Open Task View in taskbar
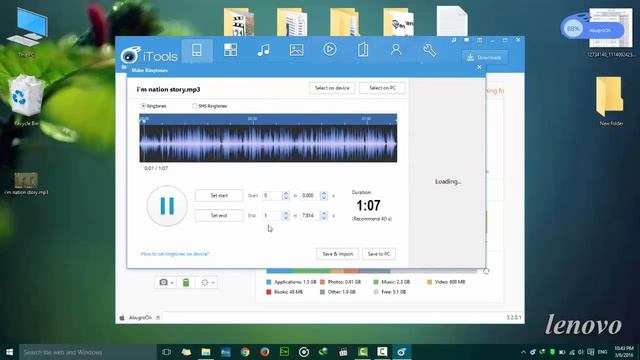This screenshot has height=360, width=640. click(166, 352)
